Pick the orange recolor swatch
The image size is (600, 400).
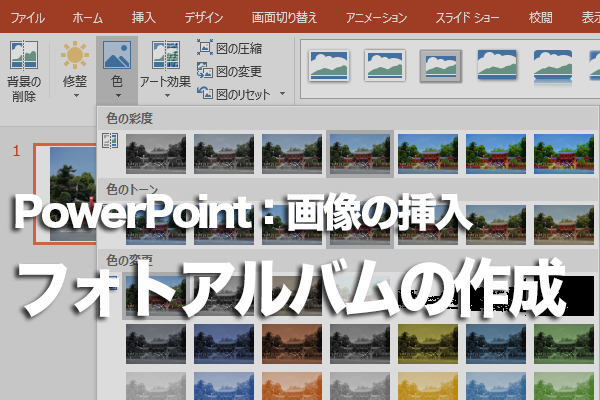(292, 344)
